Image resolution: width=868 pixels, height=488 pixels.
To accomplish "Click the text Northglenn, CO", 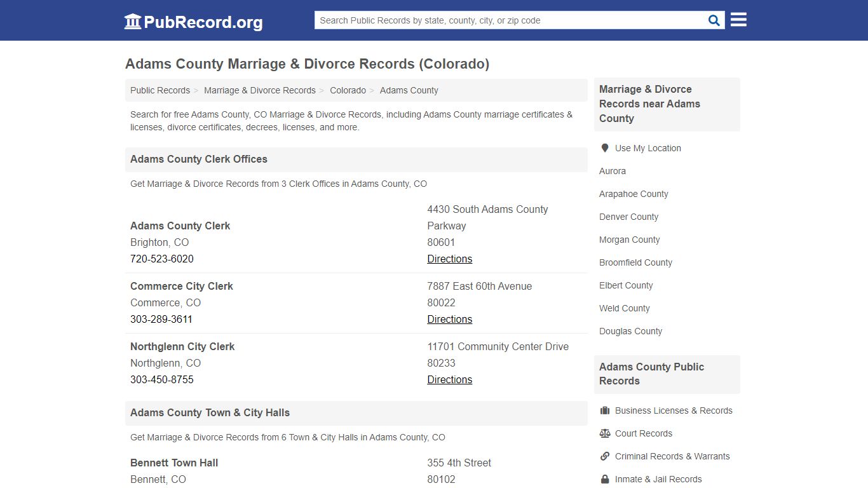I will click(x=165, y=363).
